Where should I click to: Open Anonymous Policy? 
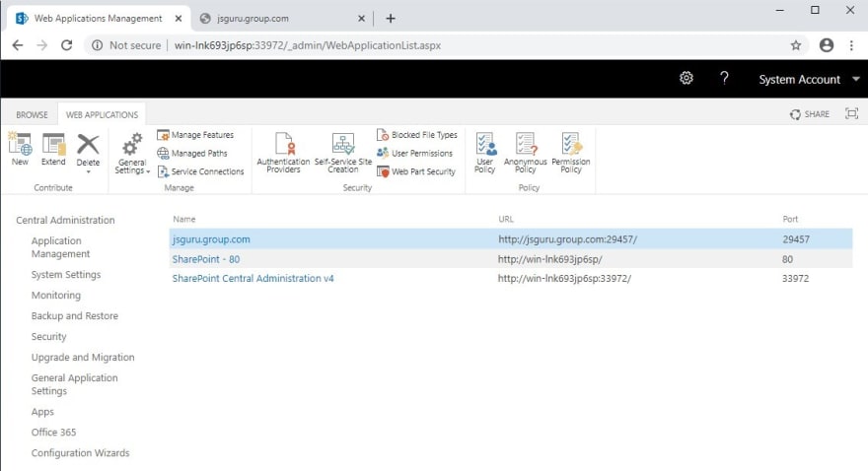point(526,153)
